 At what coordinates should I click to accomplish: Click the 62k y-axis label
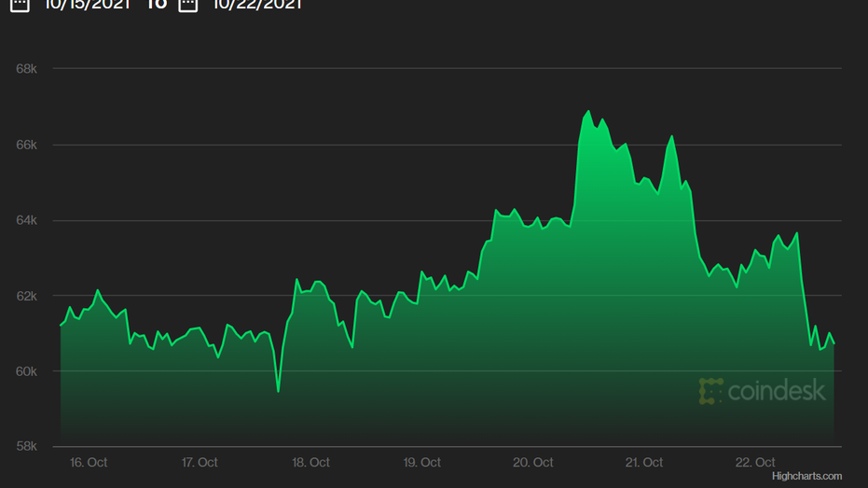pyautogui.click(x=26, y=296)
